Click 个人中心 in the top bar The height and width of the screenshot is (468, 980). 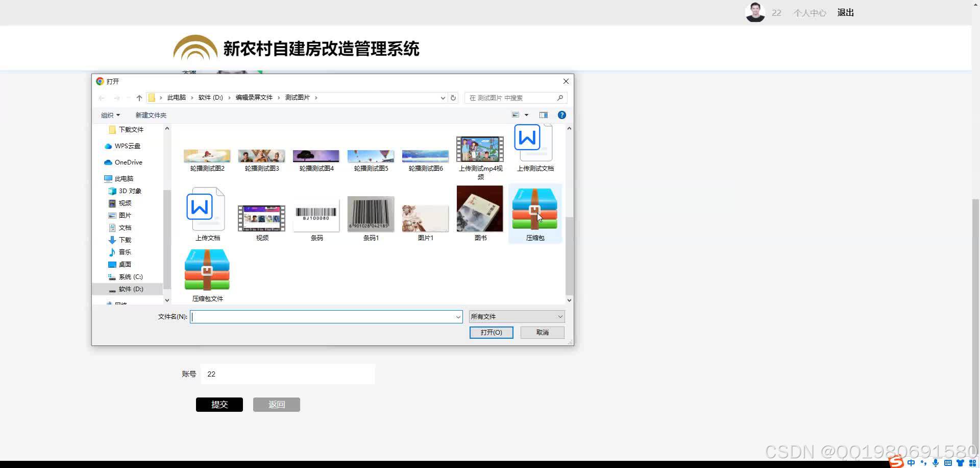tap(809, 12)
